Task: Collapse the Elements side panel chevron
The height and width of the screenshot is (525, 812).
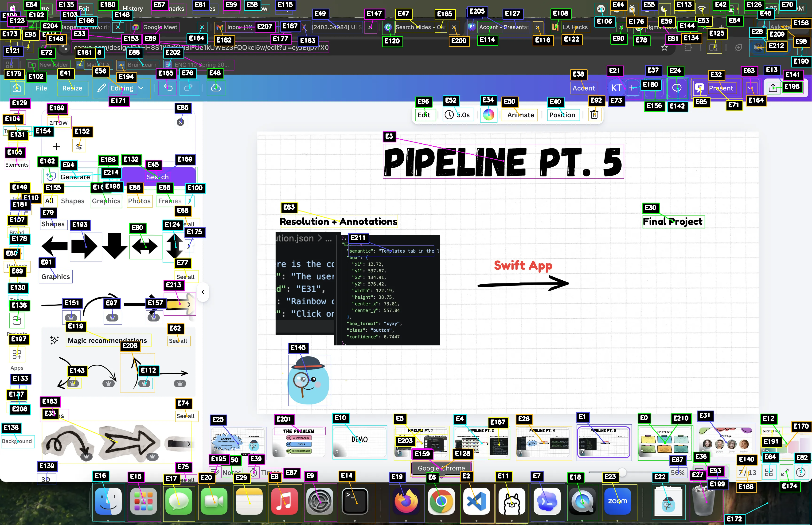Action: [x=203, y=292]
